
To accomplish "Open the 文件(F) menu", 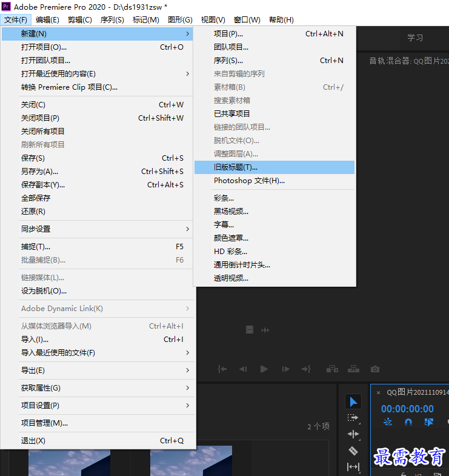I will click(x=16, y=20).
